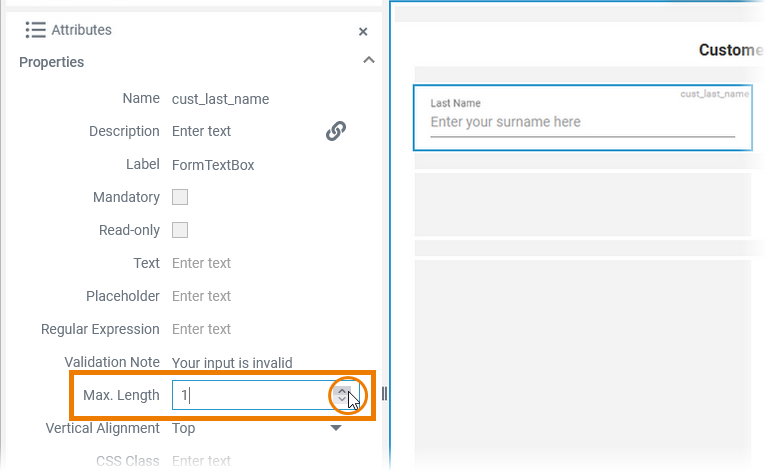Click the Attributes panel title
Image resolution: width=766 pixels, height=472 pixels.
pyautogui.click(x=81, y=30)
